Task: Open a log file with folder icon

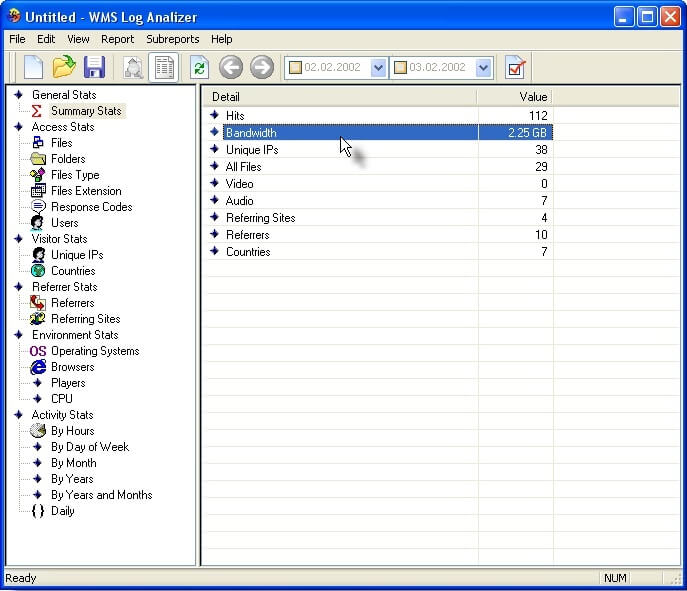Action: coord(64,67)
